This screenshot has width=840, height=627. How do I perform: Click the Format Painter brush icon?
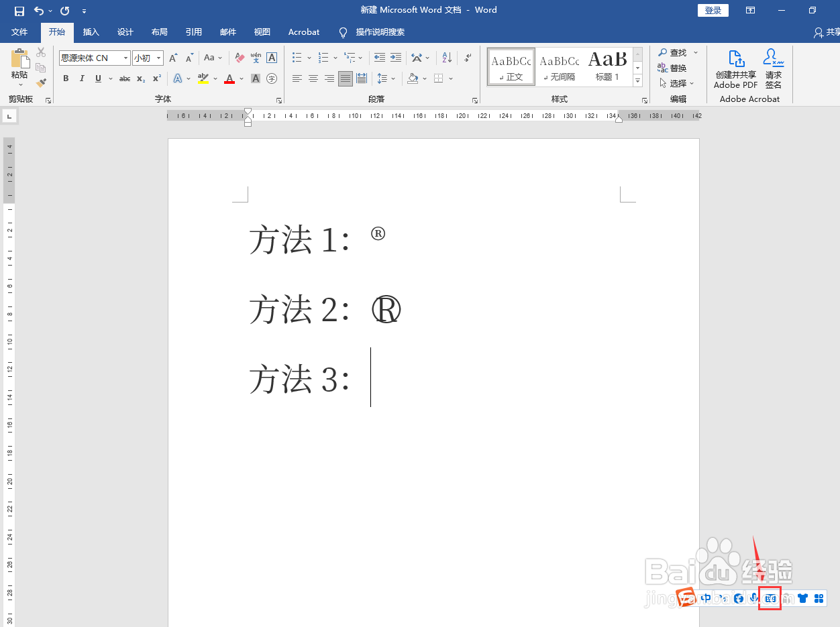(40, 82)
